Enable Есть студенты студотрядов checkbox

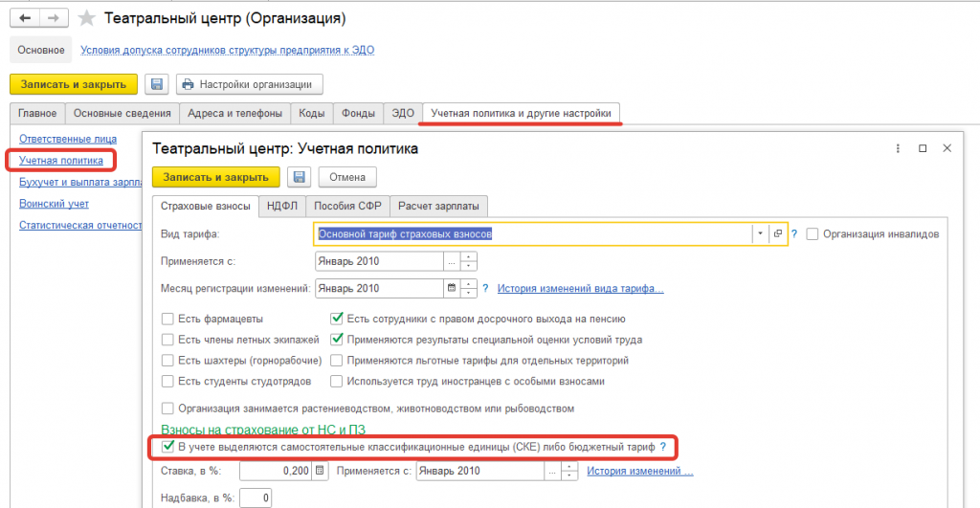pos(167,381)
